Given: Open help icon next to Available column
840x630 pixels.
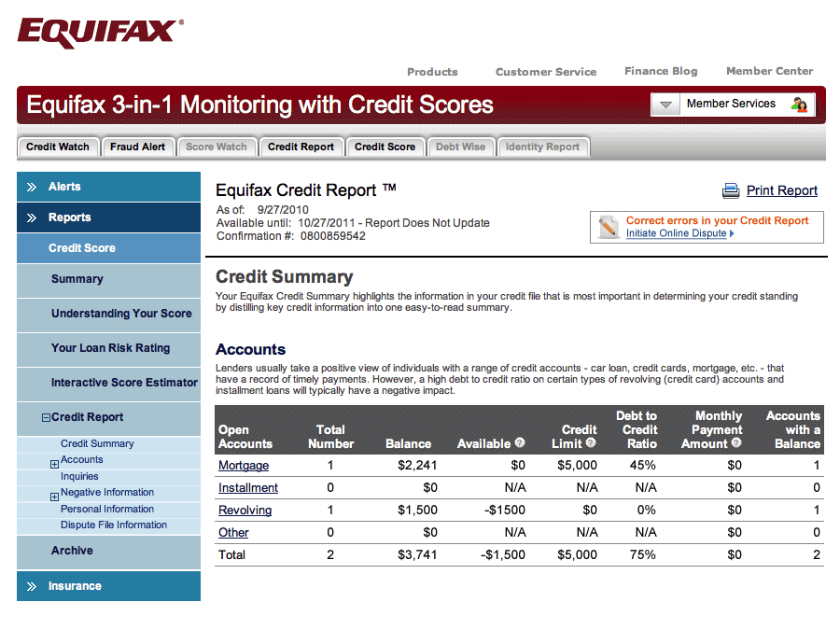Looking at the screenshot, I should 520,443.
